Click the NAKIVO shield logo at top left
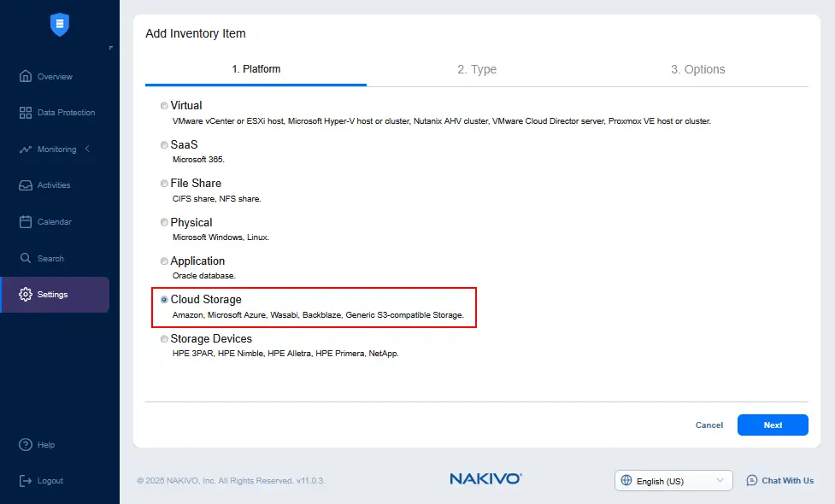This screenshot has height=504, width=835. (x=58, y=25)
